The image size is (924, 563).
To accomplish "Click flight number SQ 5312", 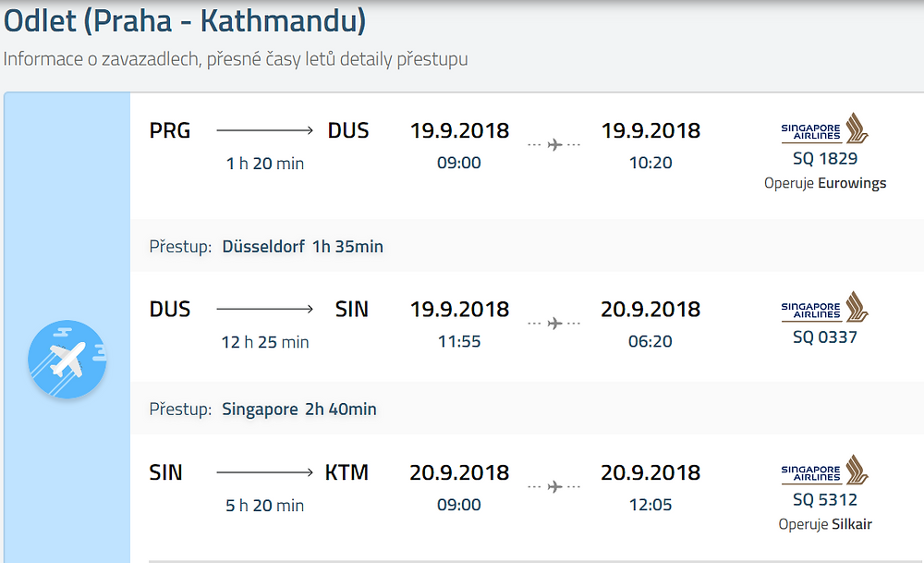I will coord(824,499).
